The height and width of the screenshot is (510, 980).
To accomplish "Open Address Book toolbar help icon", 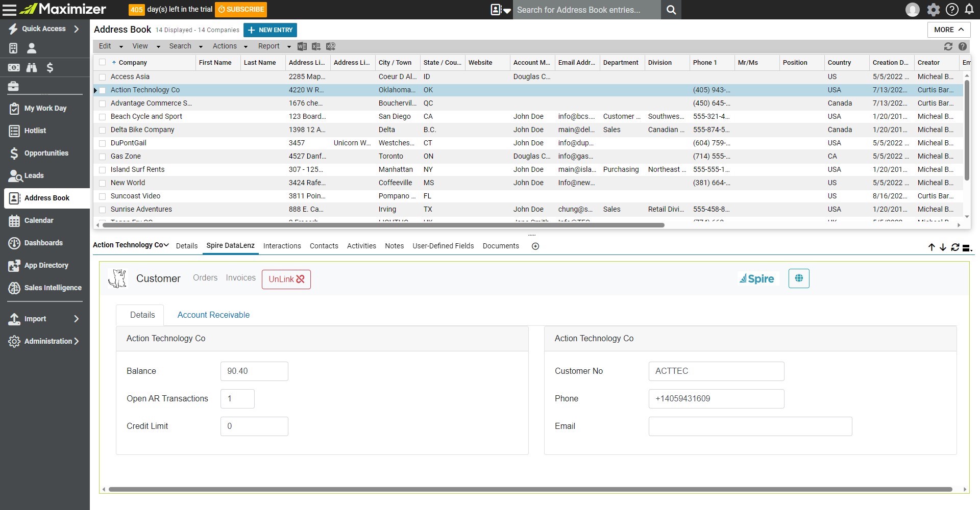I will click(x=963, y=46).
